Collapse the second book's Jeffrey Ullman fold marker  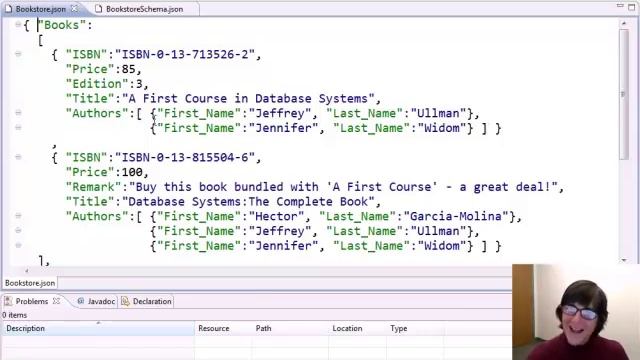pos(18,230)
